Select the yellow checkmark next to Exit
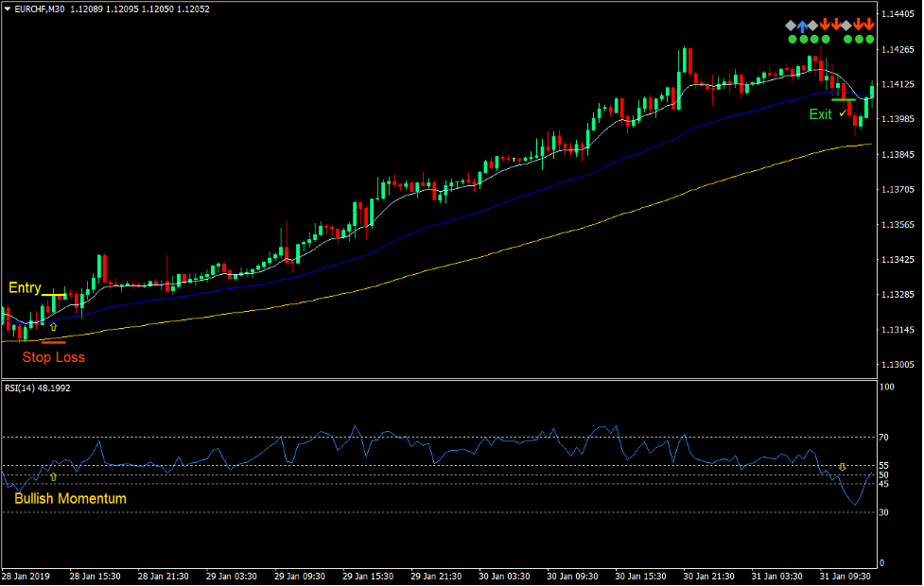The image size is (924, 586). [843, 113]
